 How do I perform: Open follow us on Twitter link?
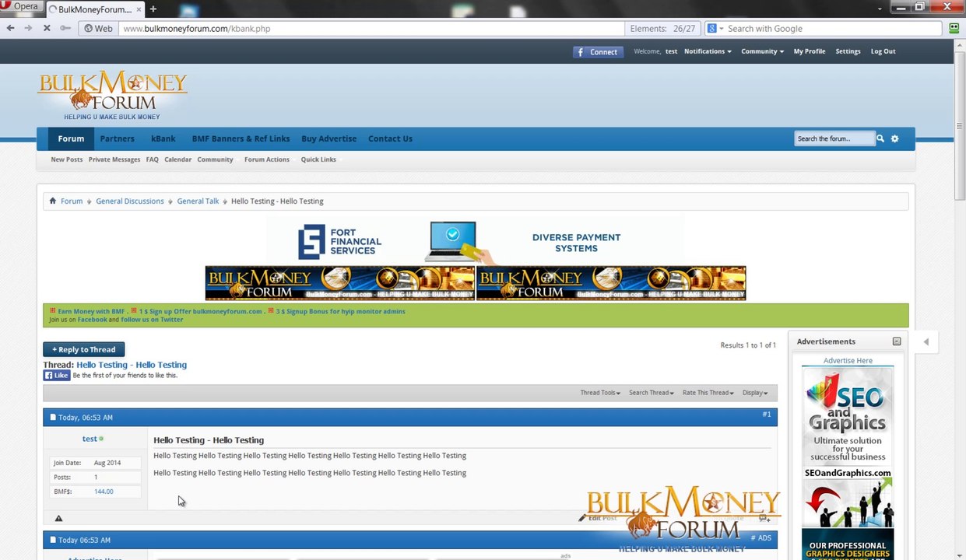[152, 320]
